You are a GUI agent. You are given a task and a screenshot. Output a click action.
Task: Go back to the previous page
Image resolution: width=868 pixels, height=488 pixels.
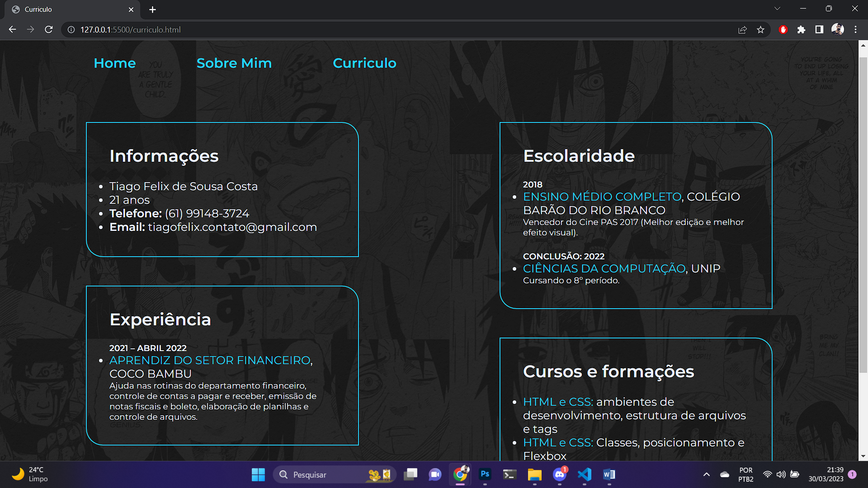pyautogui.click(x=12, y=29)
